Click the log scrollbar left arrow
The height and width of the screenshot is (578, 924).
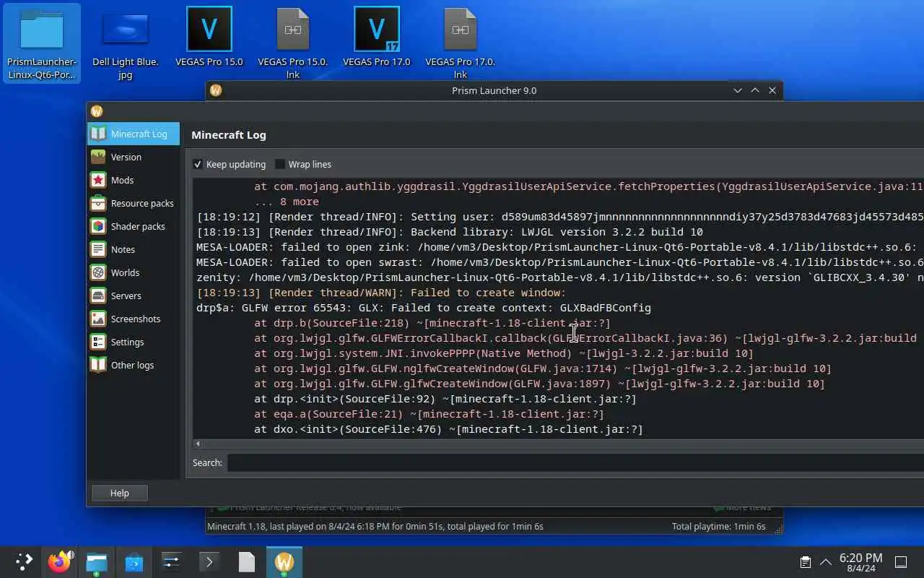[198, 444]
